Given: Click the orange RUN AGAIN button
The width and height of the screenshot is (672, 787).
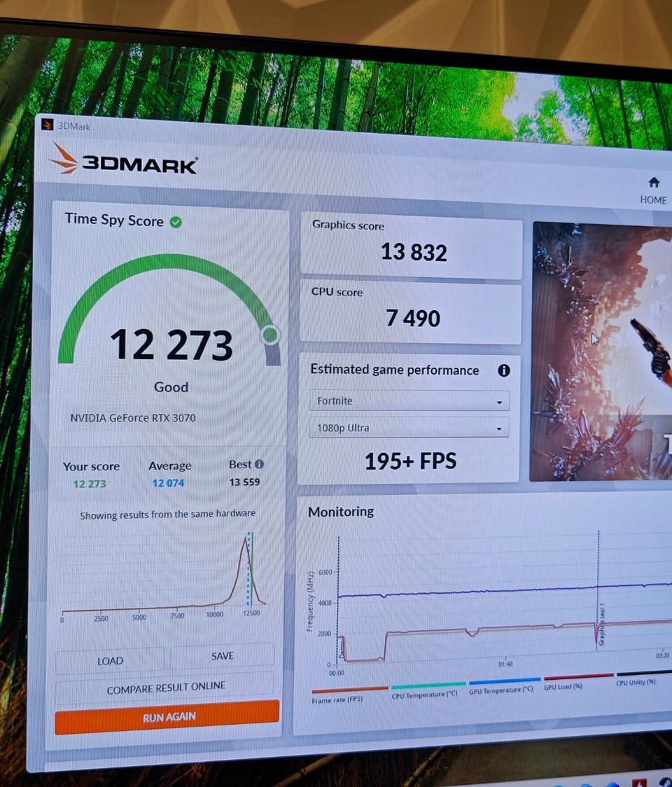Looking at the screenshot, I should [167, 717].
